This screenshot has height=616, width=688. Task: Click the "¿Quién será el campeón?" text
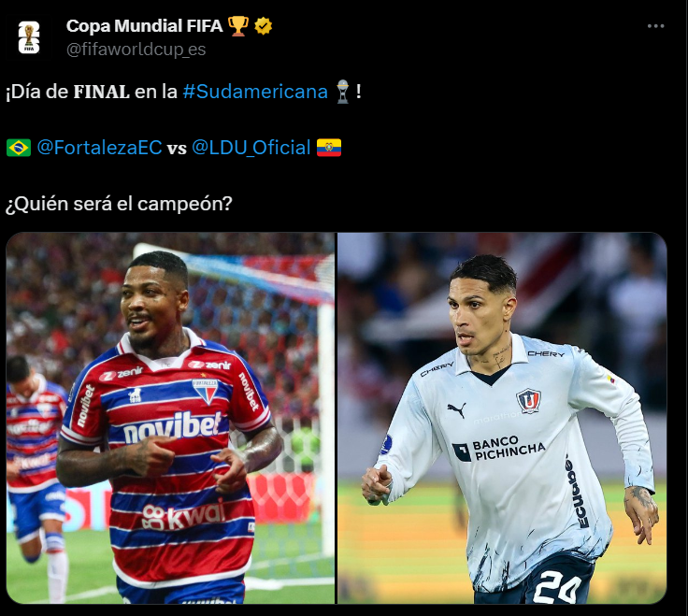(x=119, y=204)
